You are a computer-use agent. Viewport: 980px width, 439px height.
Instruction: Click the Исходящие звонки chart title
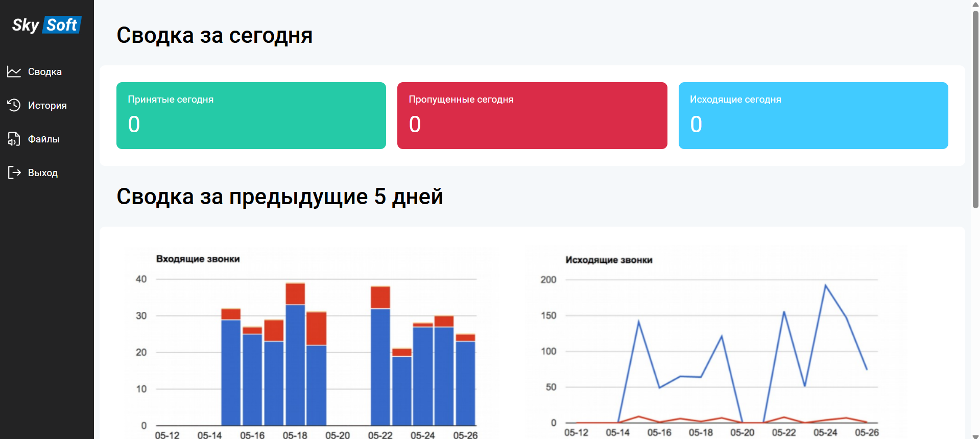pyautogui.click(x=609, y=260)
